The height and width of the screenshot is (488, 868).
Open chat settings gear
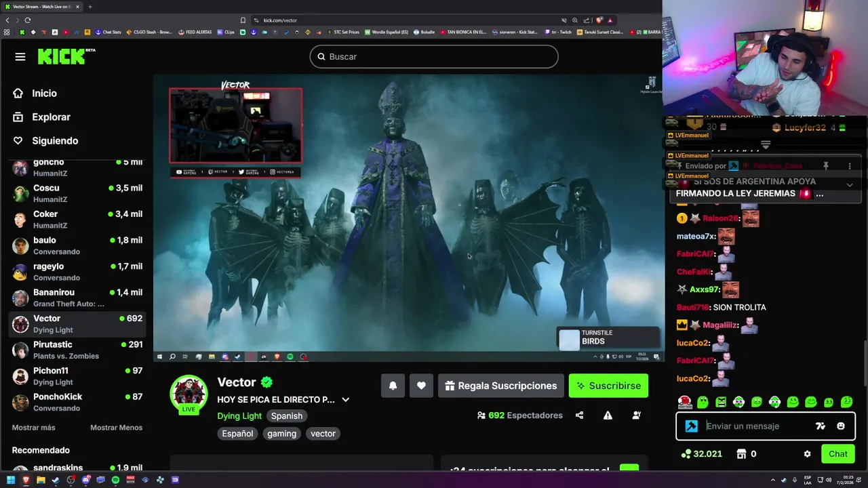(x=807, y=454)
